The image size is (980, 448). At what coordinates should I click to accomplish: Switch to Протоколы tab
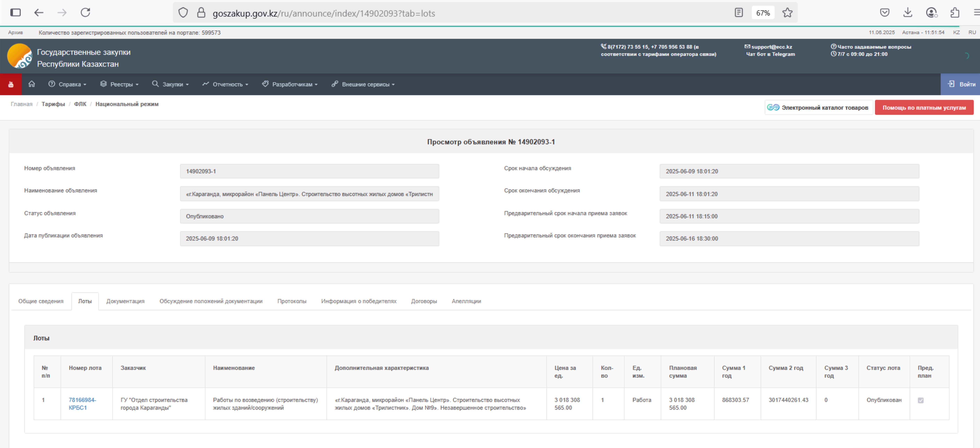click(292, 301)
